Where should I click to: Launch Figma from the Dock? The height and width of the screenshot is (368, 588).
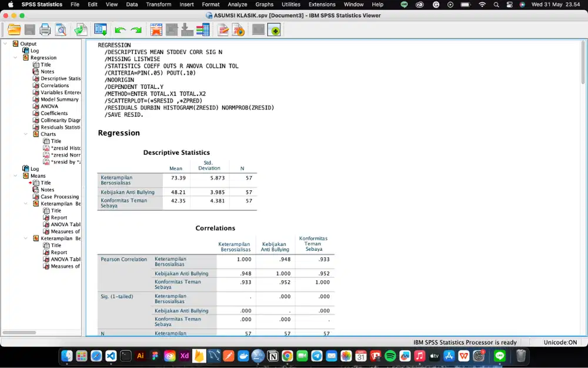pos(155,356)
